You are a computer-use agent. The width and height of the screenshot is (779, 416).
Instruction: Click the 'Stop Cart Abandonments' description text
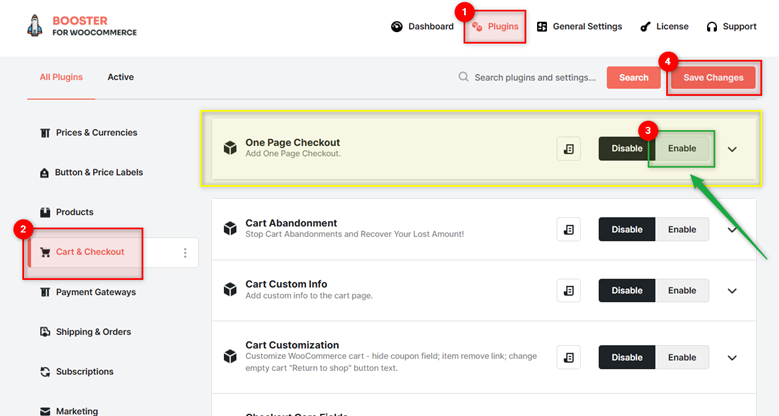point(355,234)
